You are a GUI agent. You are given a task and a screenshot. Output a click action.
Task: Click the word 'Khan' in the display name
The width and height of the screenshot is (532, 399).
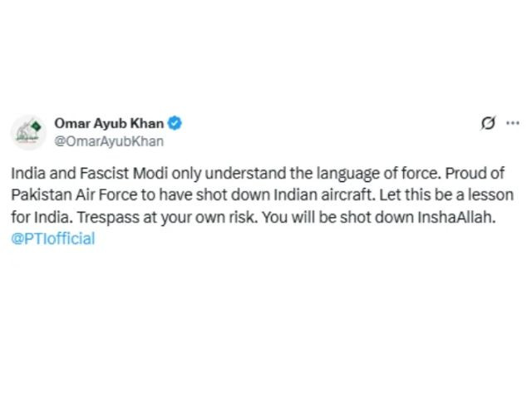(x=147, y=123)
